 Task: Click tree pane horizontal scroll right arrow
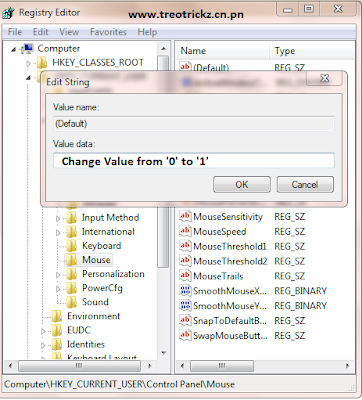(149, 366)
